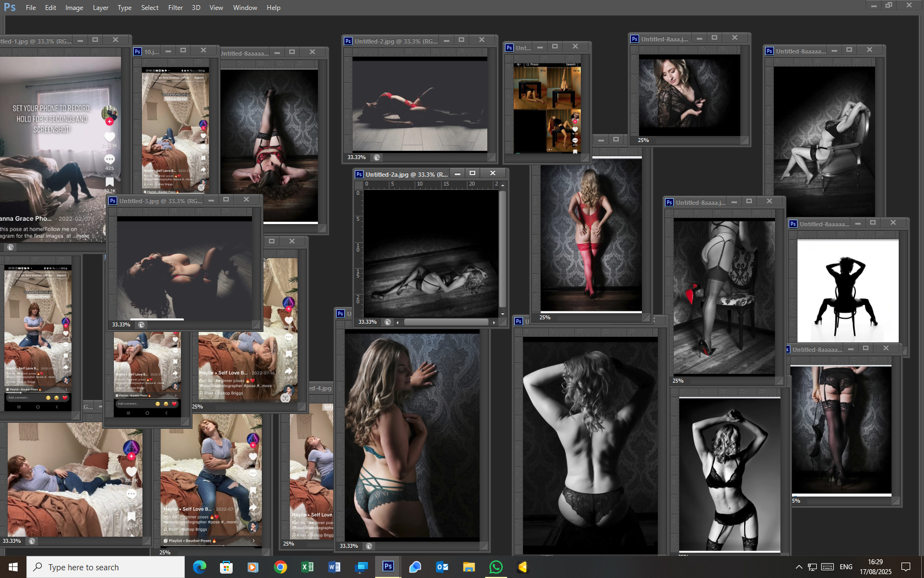Open the Layer menu
924x578 pixels.
tap(101, 8)
